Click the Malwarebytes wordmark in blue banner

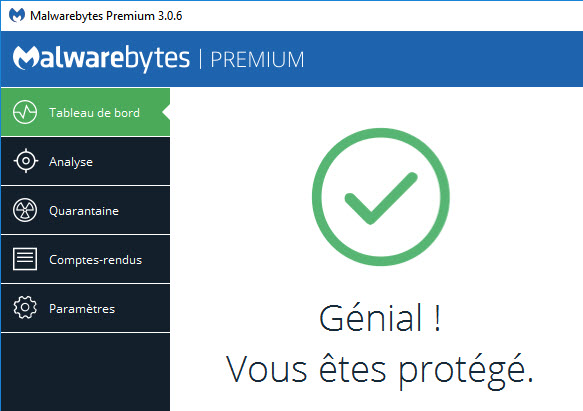click(101, 59)
